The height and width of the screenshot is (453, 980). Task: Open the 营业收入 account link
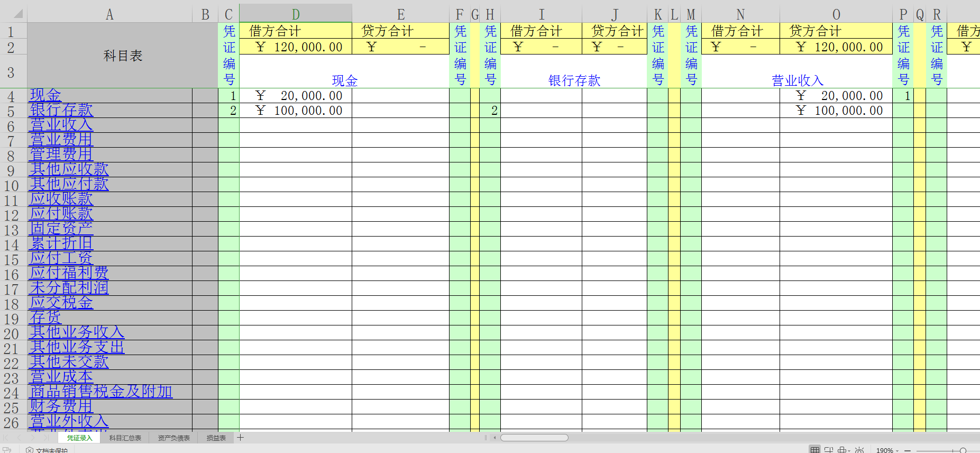tap(61, 125)
